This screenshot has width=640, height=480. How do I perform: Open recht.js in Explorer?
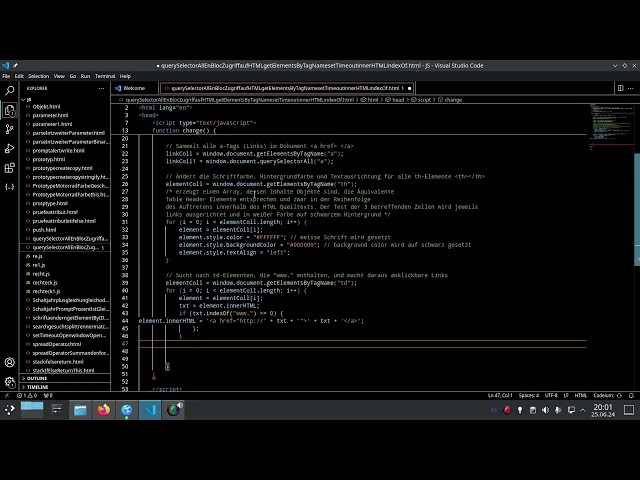[41, 274]
